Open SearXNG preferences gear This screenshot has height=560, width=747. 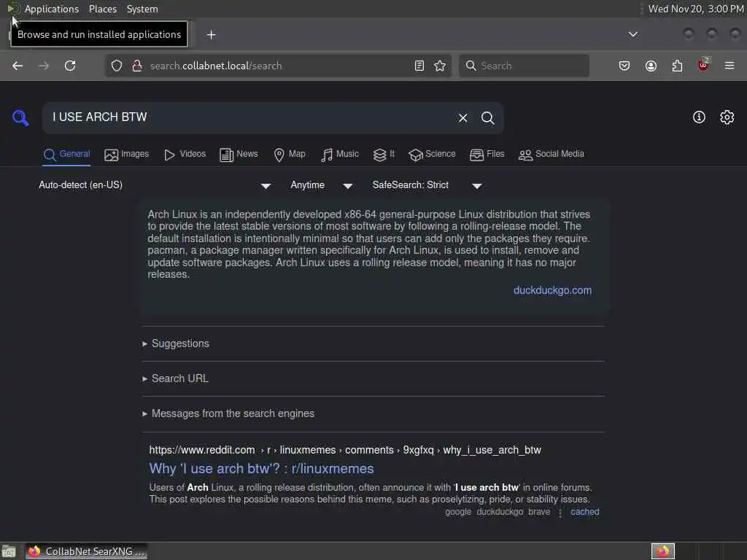click(727, 117)
